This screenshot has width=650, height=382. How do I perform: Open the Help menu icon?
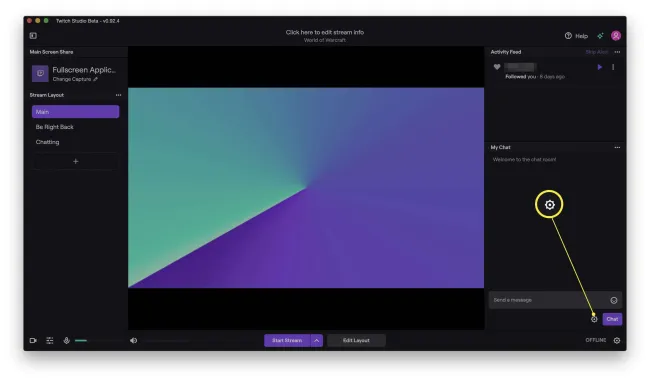pos(568,36)
